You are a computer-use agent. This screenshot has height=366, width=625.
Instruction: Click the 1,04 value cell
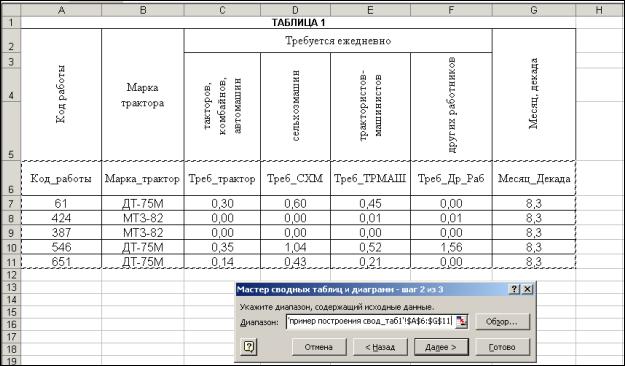click(295, 247)
